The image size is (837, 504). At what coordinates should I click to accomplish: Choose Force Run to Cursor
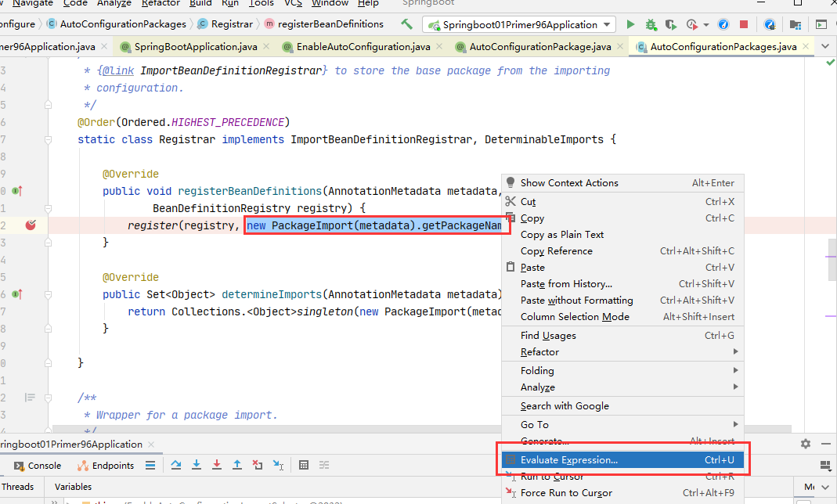pyautogui.click(x=623, y=493)
